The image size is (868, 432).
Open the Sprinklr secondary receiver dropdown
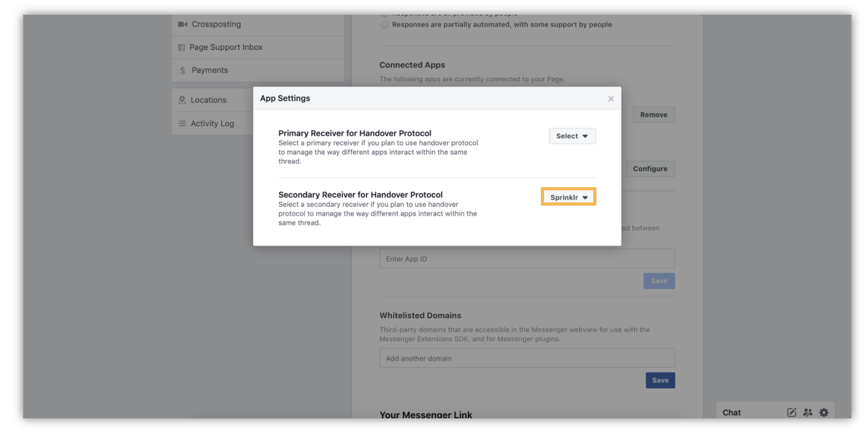(x=568, y=197)
